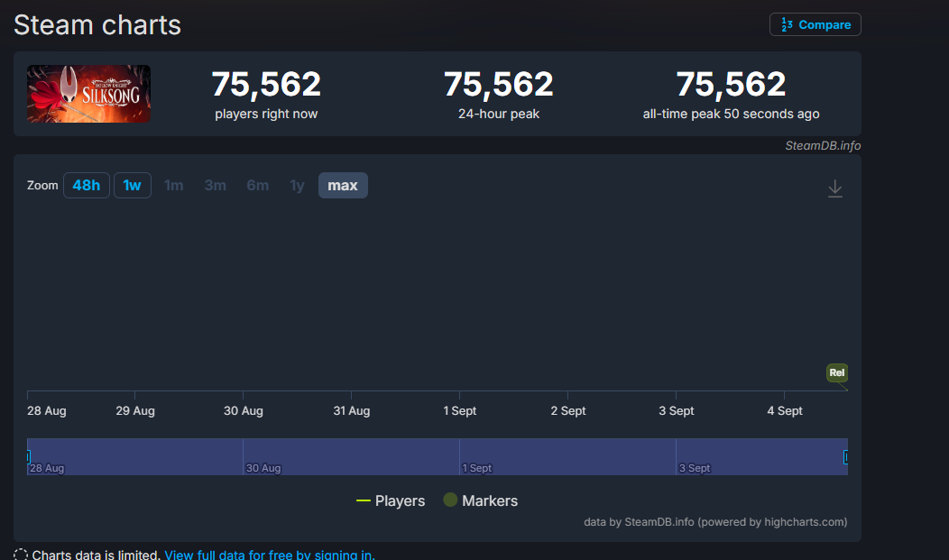Switch chart zoom to 1w
Screen dimensions: 949x560
pyautogui.click(x=132, y=186)
